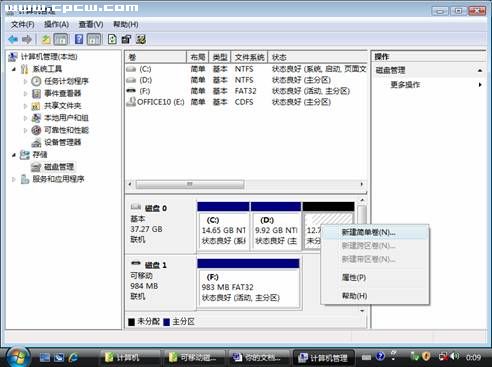The width and height of the screenshot is (492, 367).
Task: Collapse the 系统工具 tree node
Action: (x=14, y=69)
